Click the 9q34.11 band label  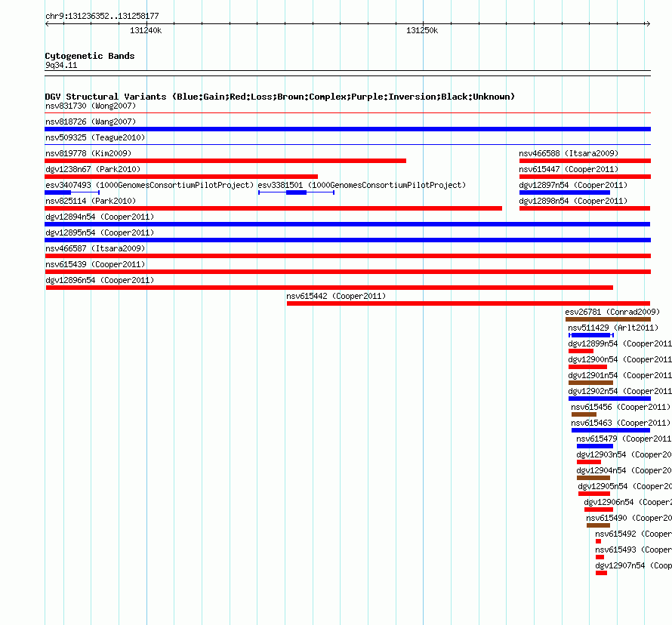point(61,65)
